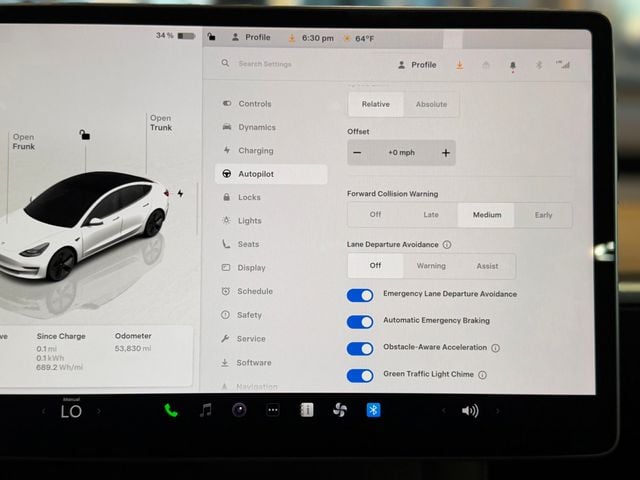Tap the Bluetooth icon in settings header
Screen dimensions: 640x480
coord(539,65)
